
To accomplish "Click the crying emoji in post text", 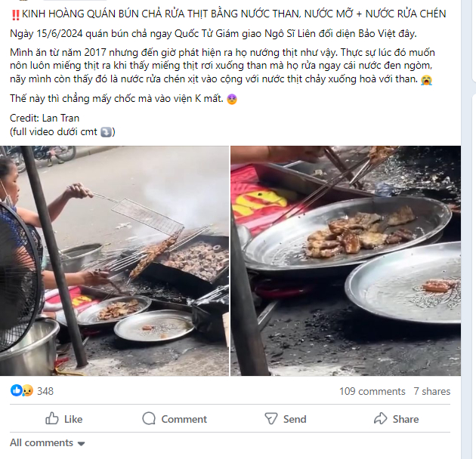I will tap(426, 80).
